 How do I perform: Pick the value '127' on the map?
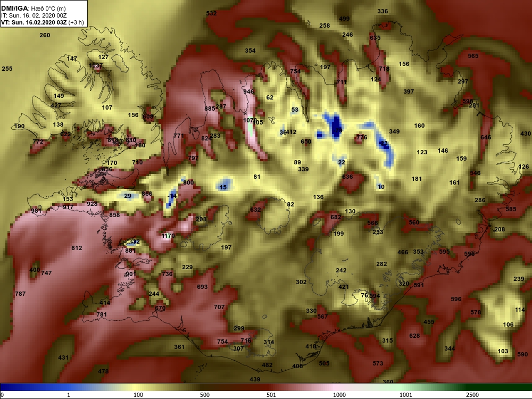tap(104, 57)
